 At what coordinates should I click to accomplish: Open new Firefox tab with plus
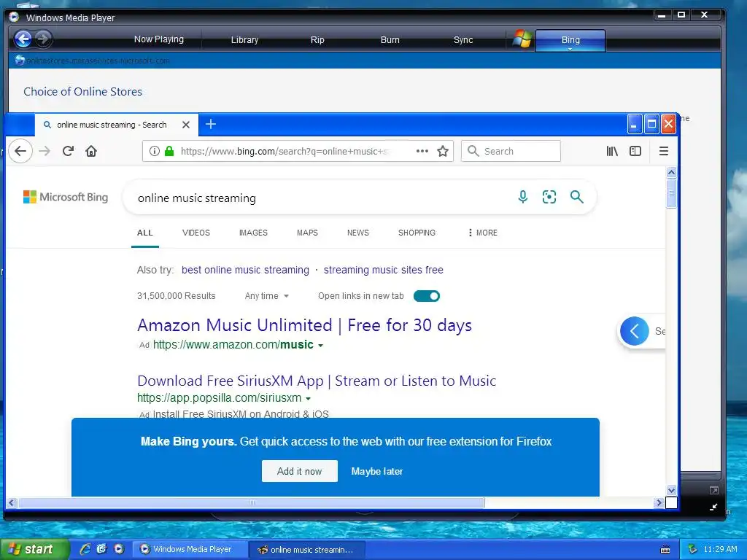(211, 124)
